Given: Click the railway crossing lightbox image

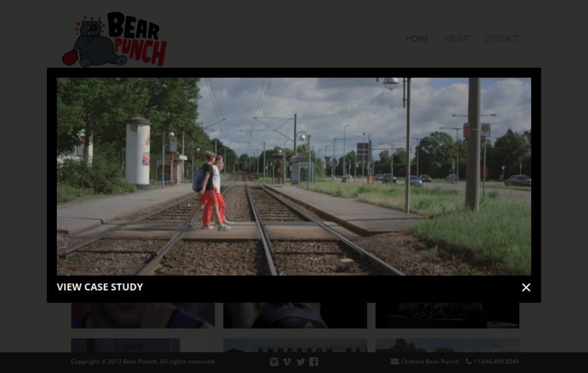Looking at the screenshot, I should pyautogui.click(x=293, y=176).
